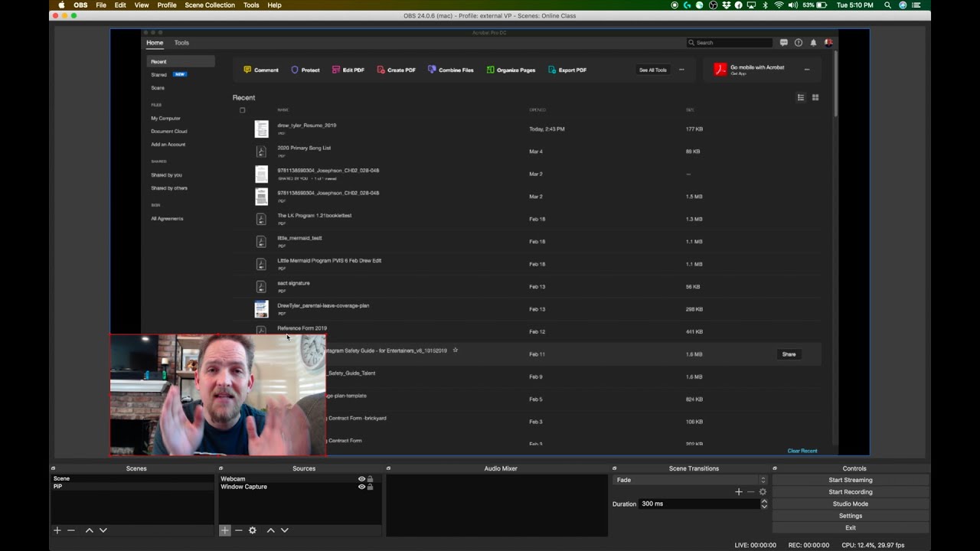The image size is (980, 551).
Task: Select the PiP scene
Action: (132, 487)
